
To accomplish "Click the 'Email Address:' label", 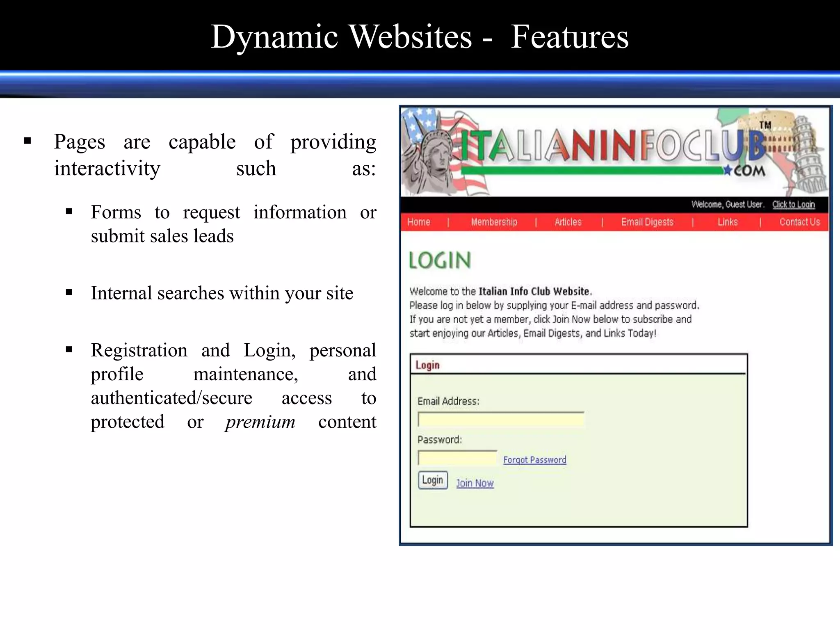I will 448,401.
